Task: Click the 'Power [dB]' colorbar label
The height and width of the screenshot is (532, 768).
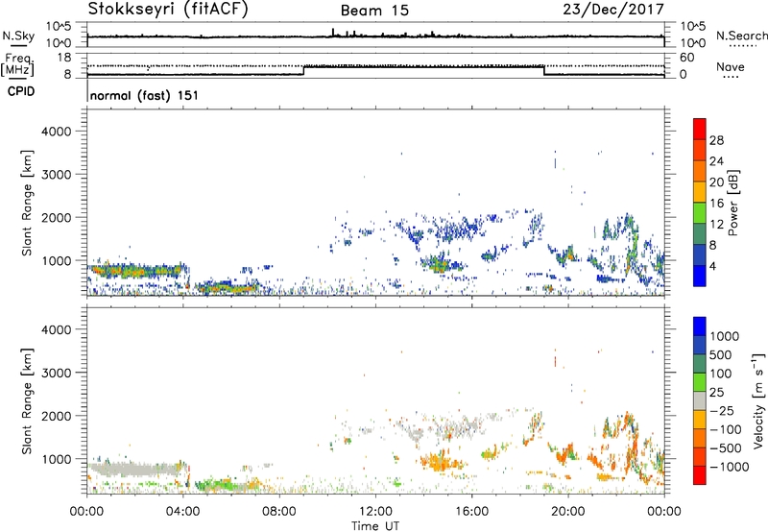Action: pyautogui.click(x=732, y=203)
